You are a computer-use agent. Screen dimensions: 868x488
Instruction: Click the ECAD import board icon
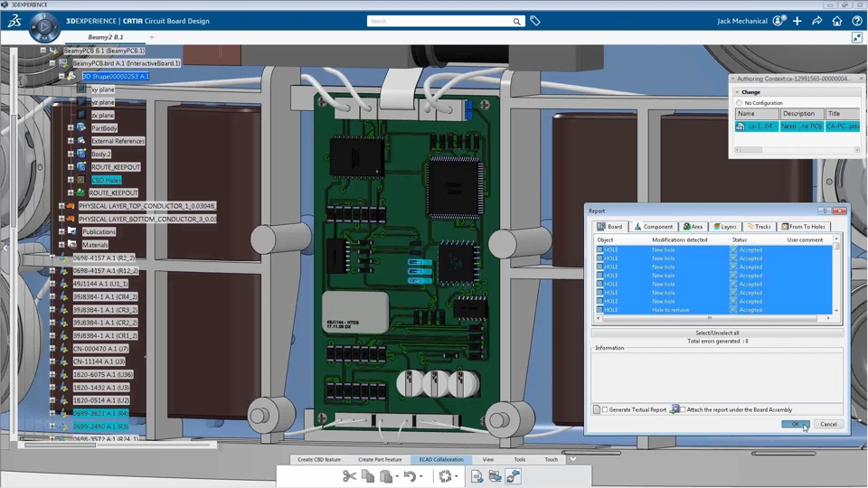(x=495, y=476)
